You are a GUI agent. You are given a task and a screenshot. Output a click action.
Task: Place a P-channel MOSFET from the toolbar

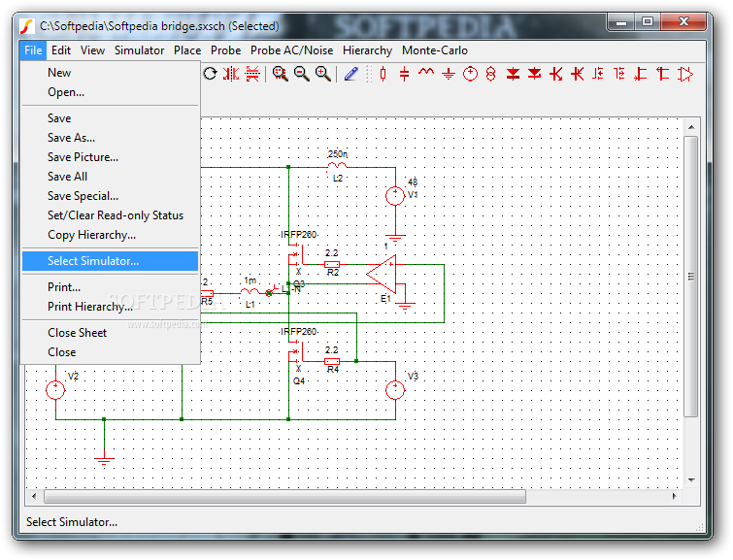click(619, 74)
